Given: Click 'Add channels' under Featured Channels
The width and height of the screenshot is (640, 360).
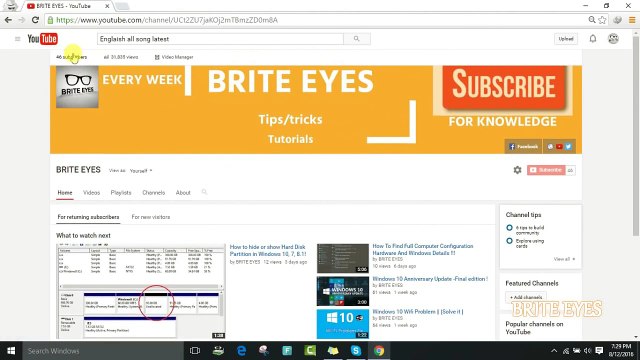Looking at the screenshot, I should [526, 297].
